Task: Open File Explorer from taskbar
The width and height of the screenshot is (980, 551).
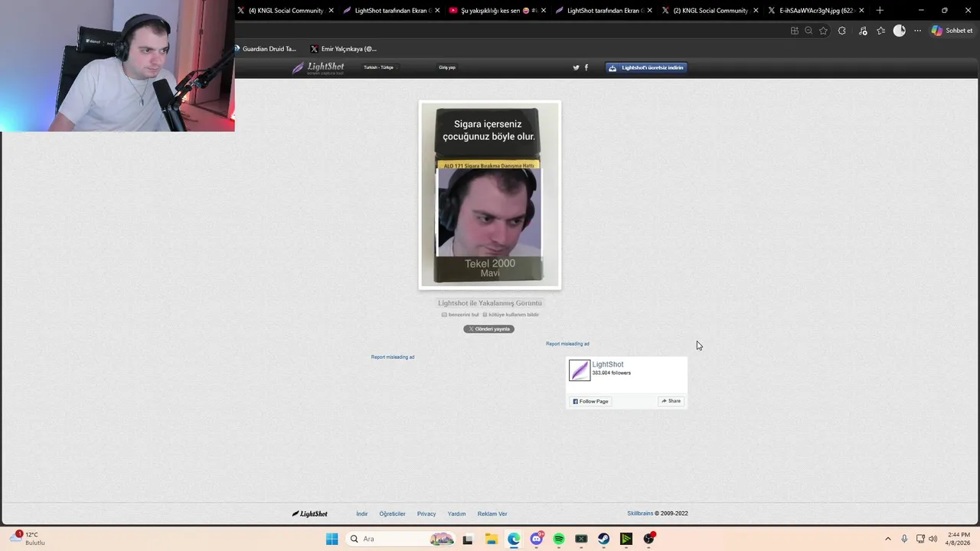Action: pyautogui.click(x=491, y=539)
